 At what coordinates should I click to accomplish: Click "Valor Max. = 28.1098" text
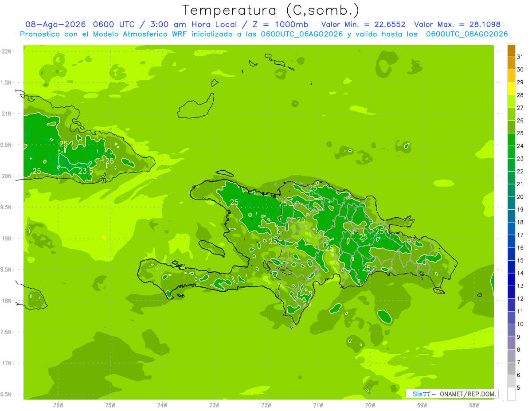click(x=457, y=24)
